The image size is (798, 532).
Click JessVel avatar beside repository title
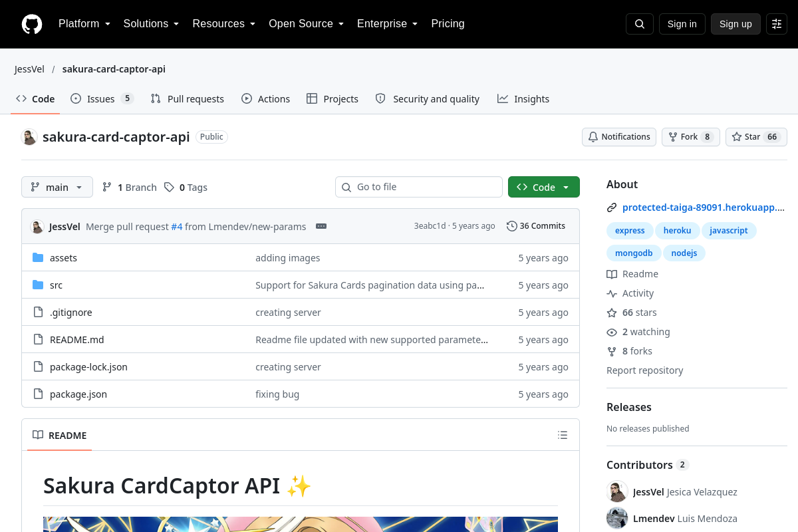[x=29, y=137]
